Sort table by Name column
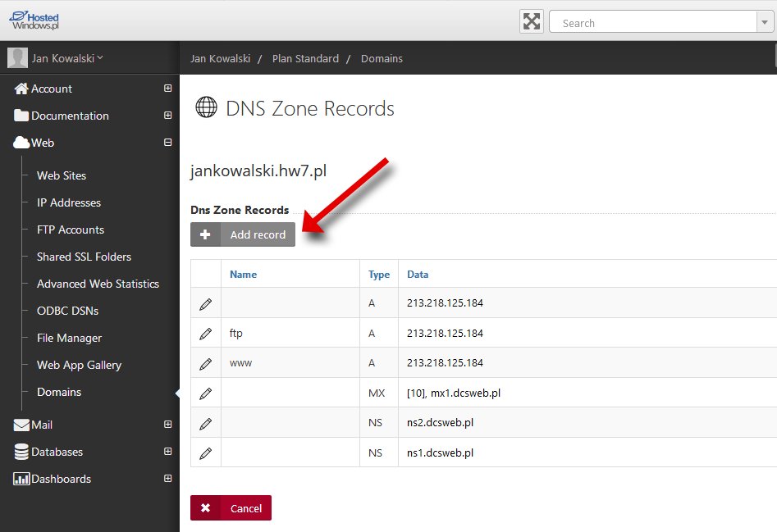 tap(244, 274)
